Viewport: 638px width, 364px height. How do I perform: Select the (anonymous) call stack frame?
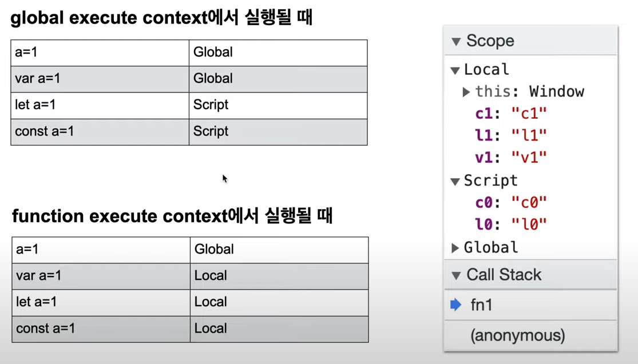tap(531, 335)
